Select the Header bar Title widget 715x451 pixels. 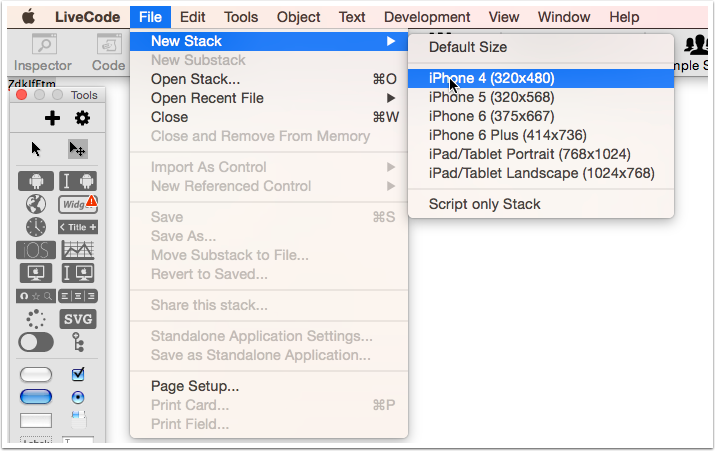click(x=78, y=227)
